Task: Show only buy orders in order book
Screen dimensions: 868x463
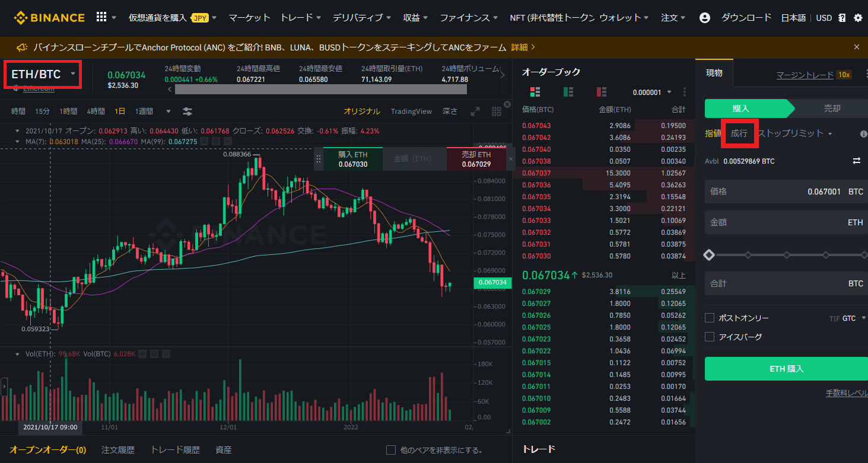Action: (568, 92)
